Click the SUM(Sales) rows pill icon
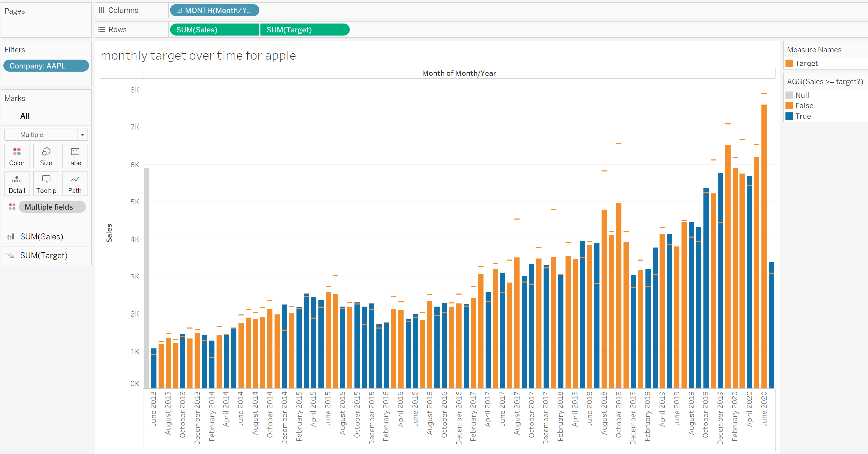868x454 pixels. point(215,30)
